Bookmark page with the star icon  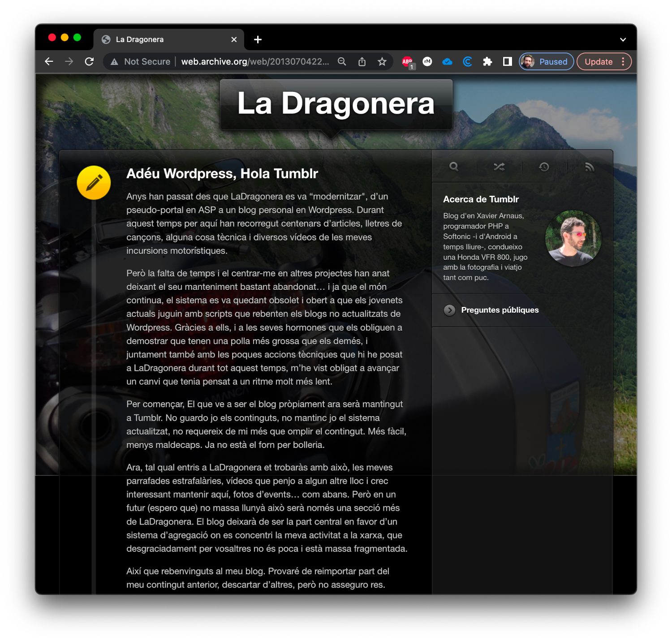(382, 62)
